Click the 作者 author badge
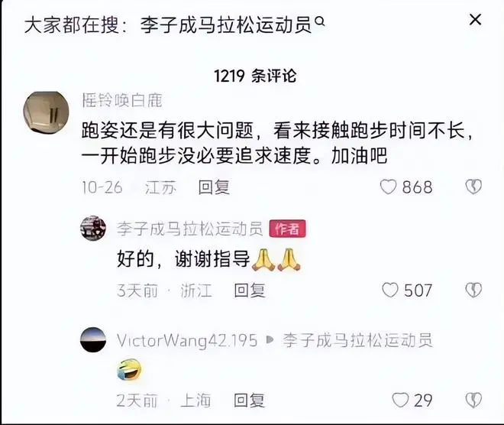This screenshot has width=504, height=425. point(287,229)
